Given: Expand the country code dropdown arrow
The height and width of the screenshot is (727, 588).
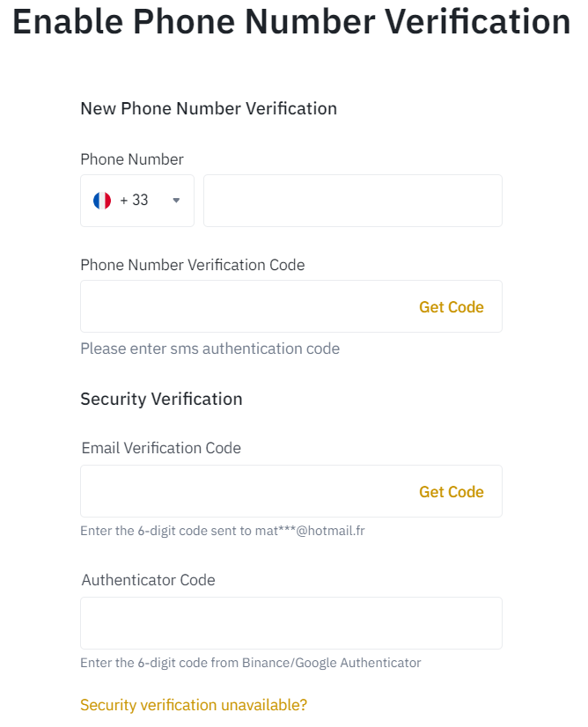Looking at the screenshot, I should tap(176, 201).
